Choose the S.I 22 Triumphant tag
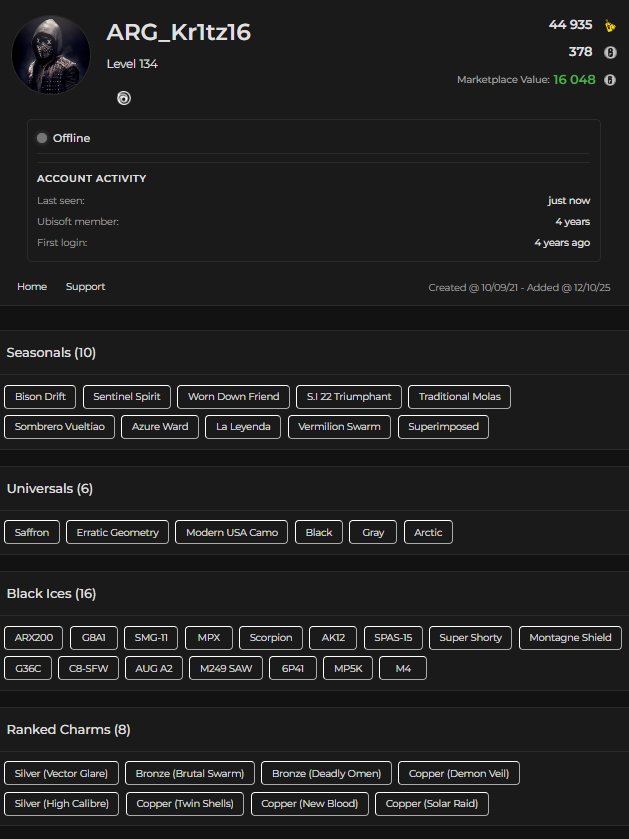Image resolution: width=629 pixels, height=839 pixels. pyautogui.click(x=349, y=396)
